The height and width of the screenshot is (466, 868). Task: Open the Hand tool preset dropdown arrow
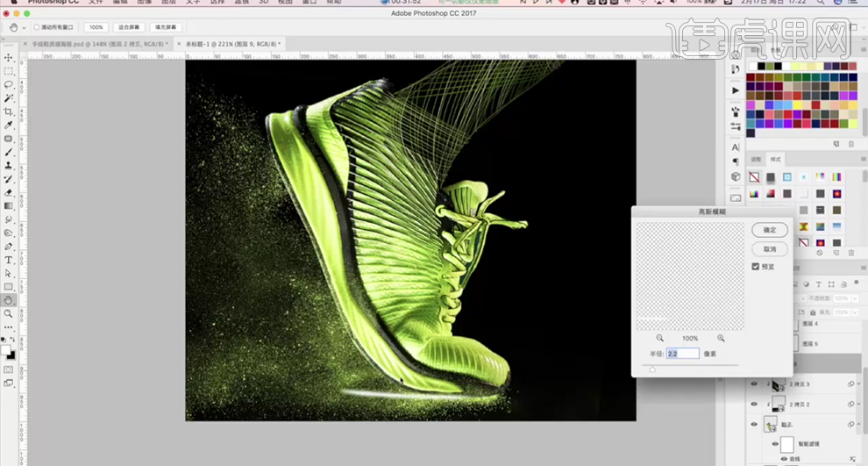[24, 27]
